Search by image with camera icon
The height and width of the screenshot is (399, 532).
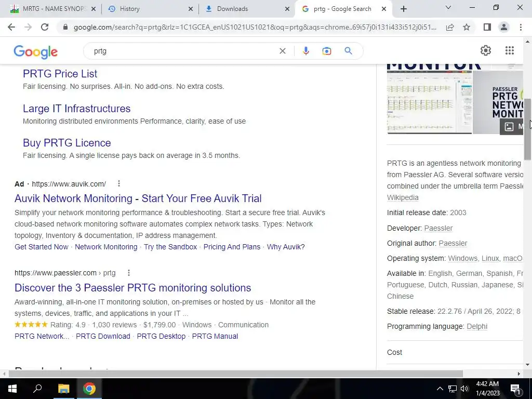click(326, 51)
